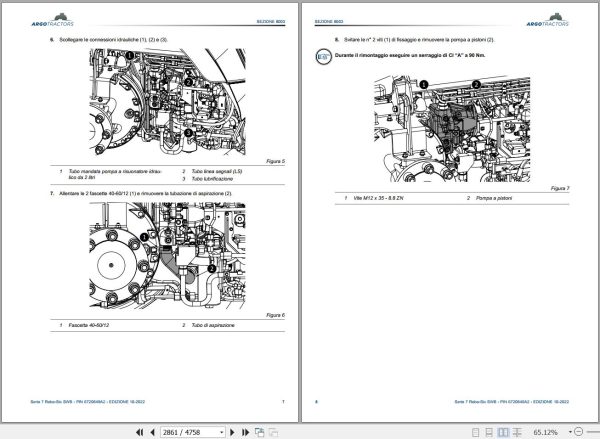Open the zoom level dropdown arrow

pyautogui.click(x=570, y=432)
